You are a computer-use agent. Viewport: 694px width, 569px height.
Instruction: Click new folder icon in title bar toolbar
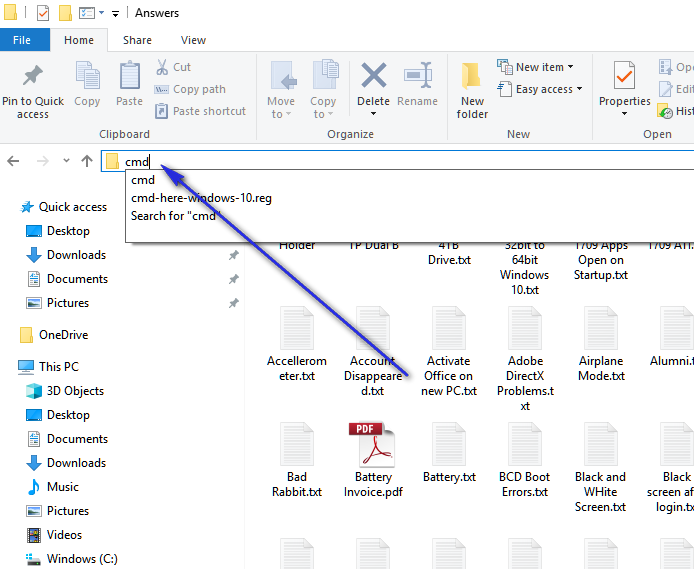pos(66,13)
